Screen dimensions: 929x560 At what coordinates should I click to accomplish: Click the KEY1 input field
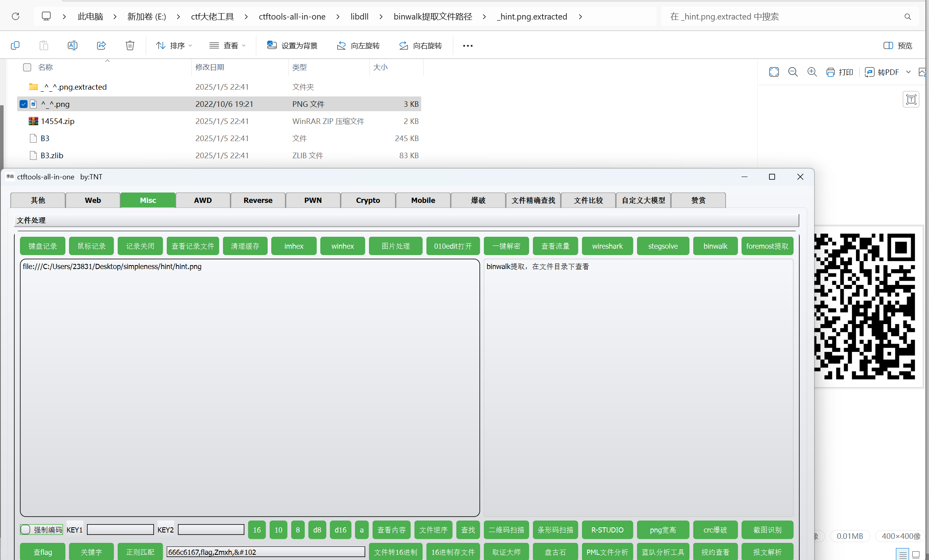(x=120, y=530)
